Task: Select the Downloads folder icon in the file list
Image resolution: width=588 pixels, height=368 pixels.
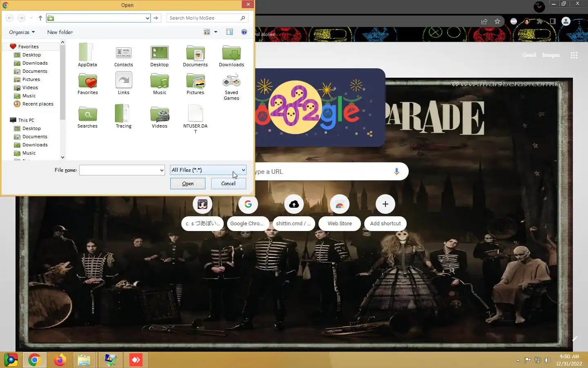Action: (232, 55)
